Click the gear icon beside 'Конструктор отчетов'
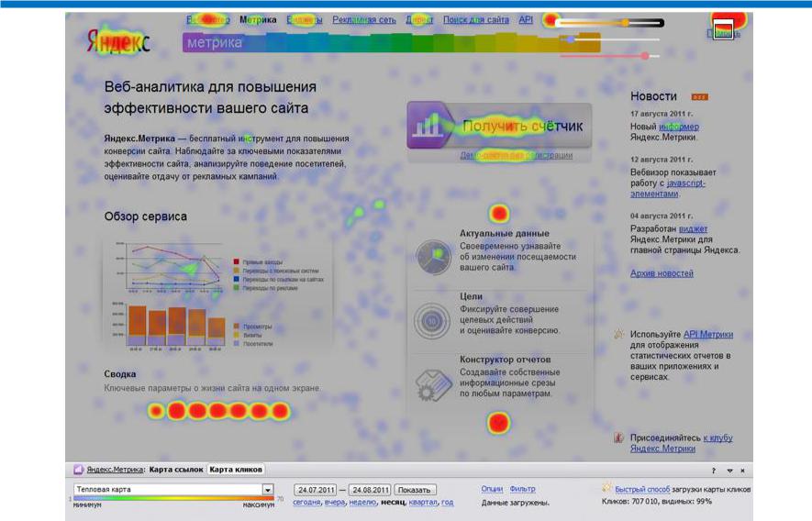 point(433,385)
